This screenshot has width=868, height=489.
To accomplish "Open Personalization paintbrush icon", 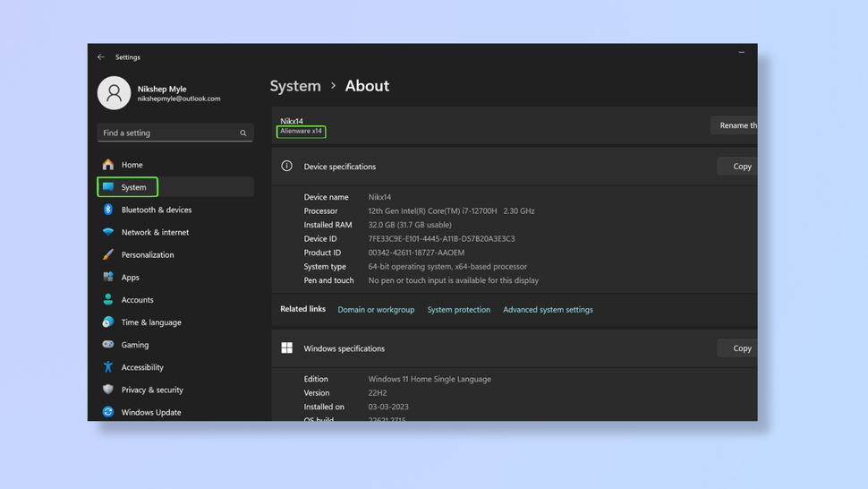I will click(x=108, y=254).
